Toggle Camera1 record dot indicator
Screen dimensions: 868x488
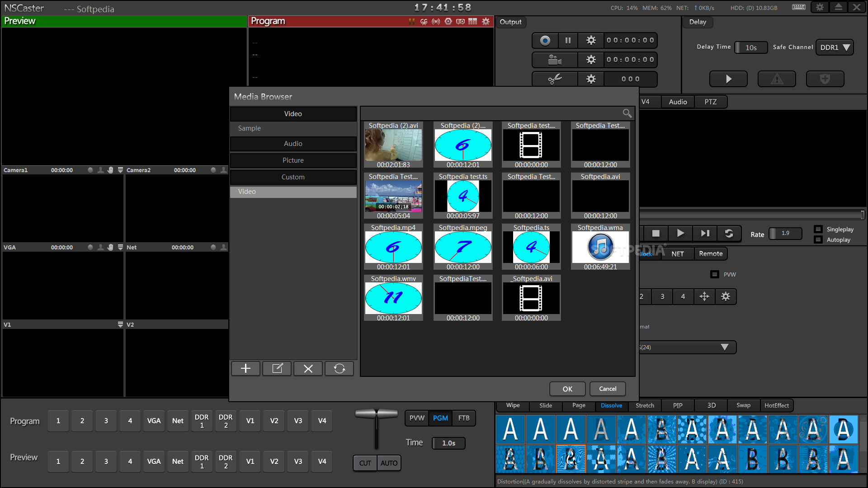point(90,170)
